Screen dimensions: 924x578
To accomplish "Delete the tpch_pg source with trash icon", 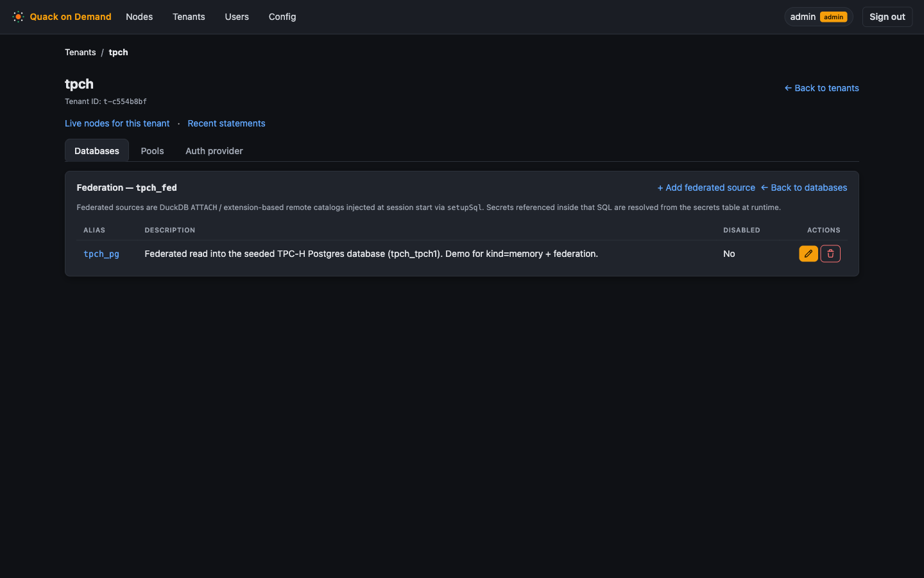I will point(830,254).
